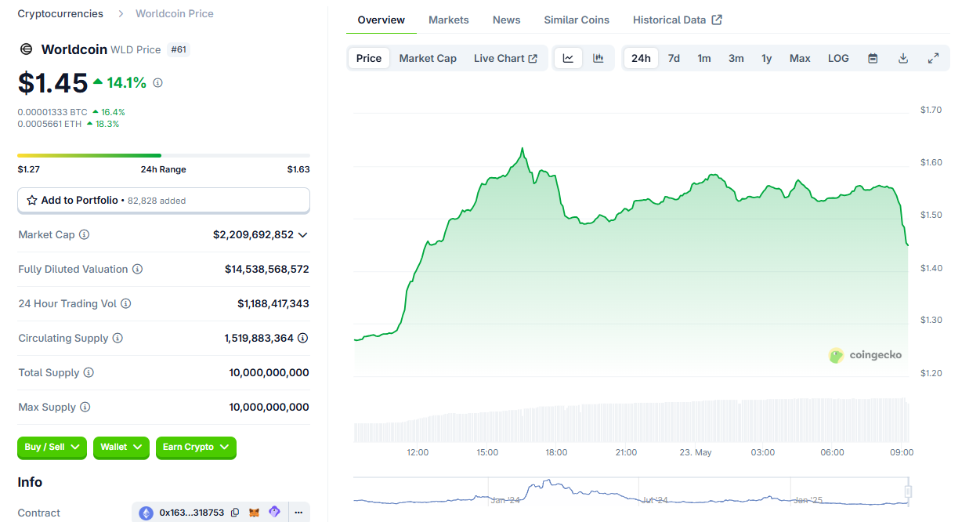The height and width of the screenshot is (522, 980).
Task: Expand chart to fullscreen icon
Action: click(933, 58)
